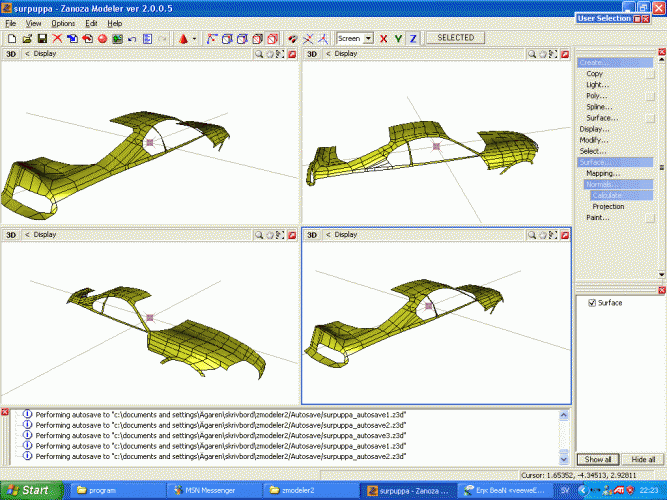Click the SELECTED mode button
667x500 pixels.
point(455,38)
